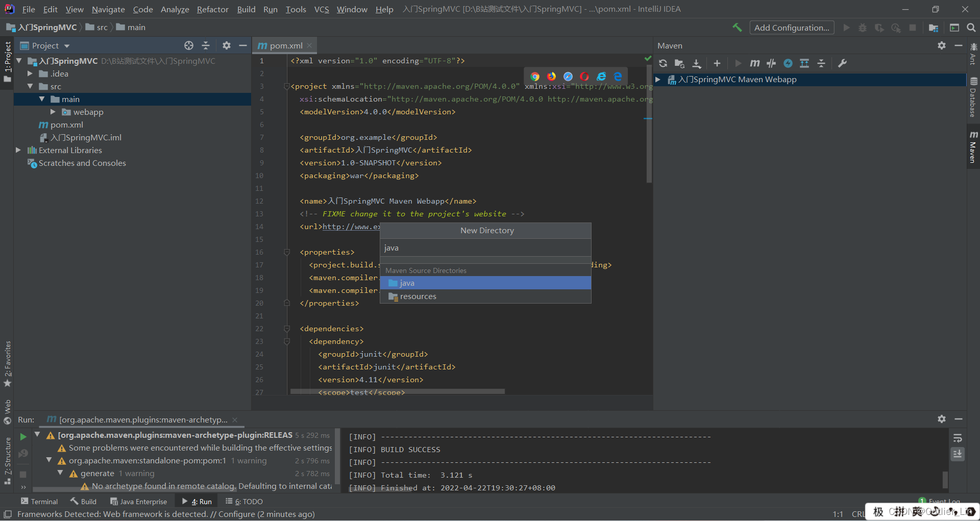980x521 pixels.
Task: Execute Maven goal with the m icon
Action: [x=754, y=63]
